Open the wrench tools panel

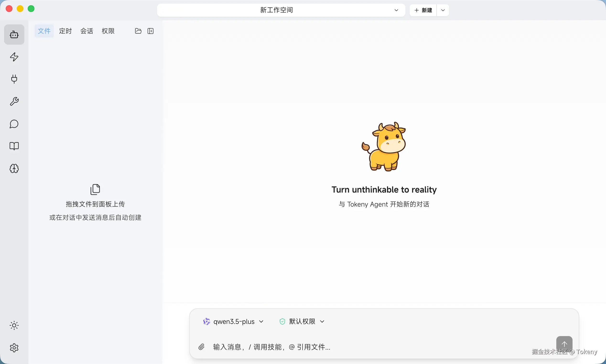point(14,101)
